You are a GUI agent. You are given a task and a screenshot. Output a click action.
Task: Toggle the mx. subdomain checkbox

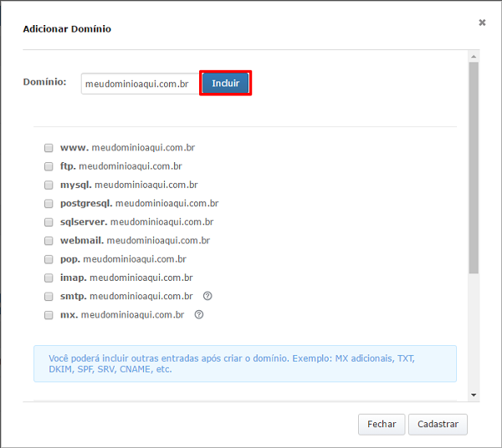[x=49, y=315]
